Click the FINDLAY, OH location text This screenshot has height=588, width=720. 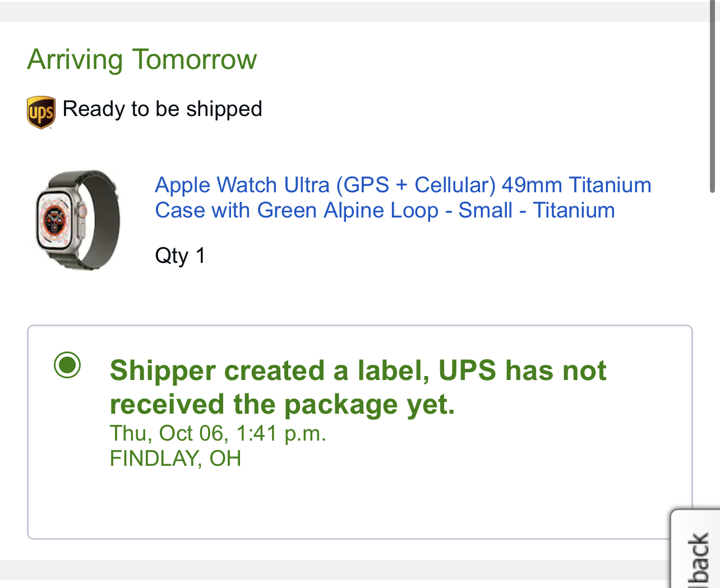pos(175,459)
